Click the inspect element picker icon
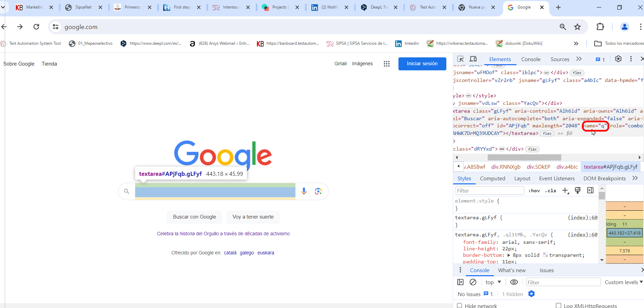Image resolution: width=644 pixels, height=308 pixels. (x=460, y=59)
